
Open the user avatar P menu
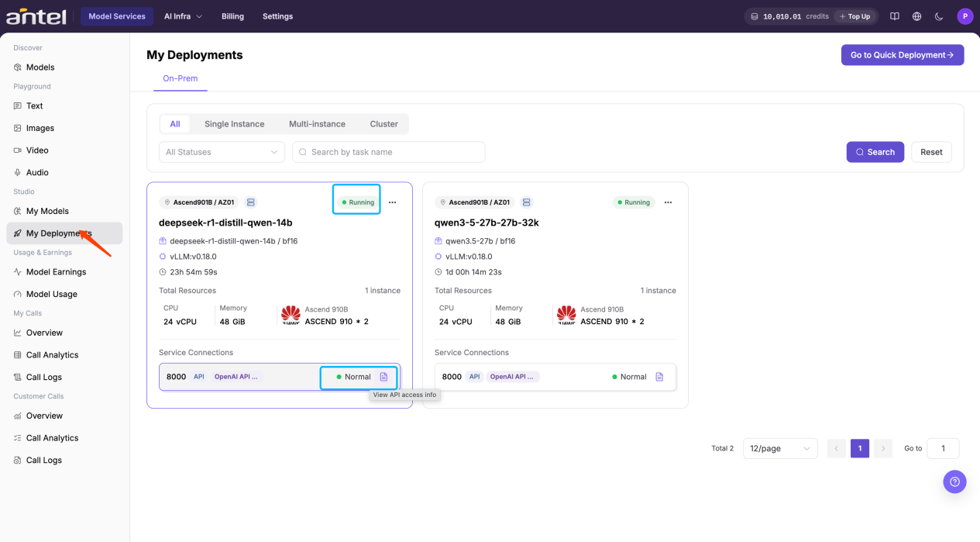(965, 16)
